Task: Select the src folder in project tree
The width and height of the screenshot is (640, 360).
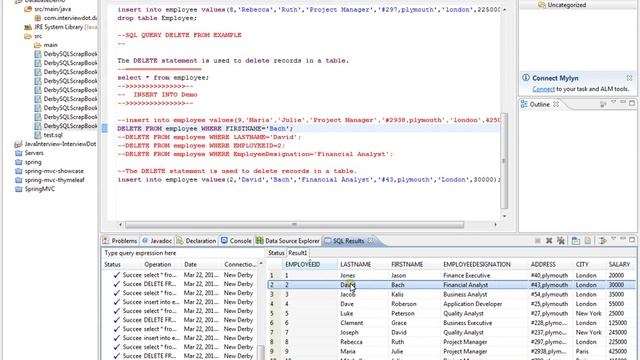Action: coord(38,36)
